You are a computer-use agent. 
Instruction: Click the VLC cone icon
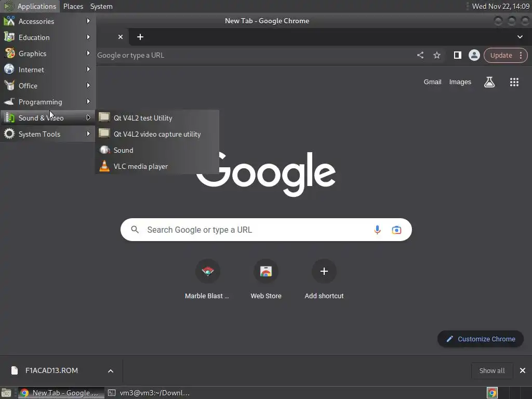(104, 166)
